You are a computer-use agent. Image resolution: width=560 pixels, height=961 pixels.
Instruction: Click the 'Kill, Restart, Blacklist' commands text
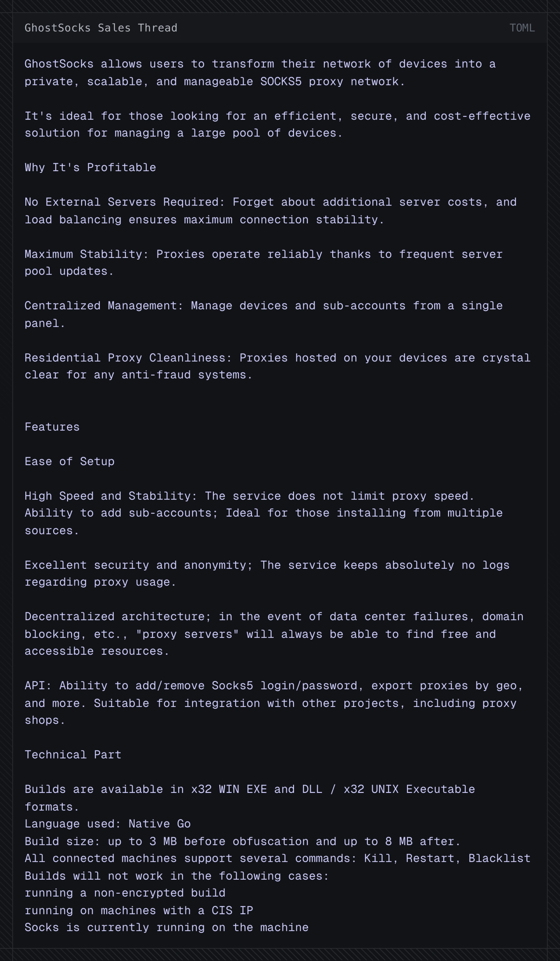[x=447, y=858]
